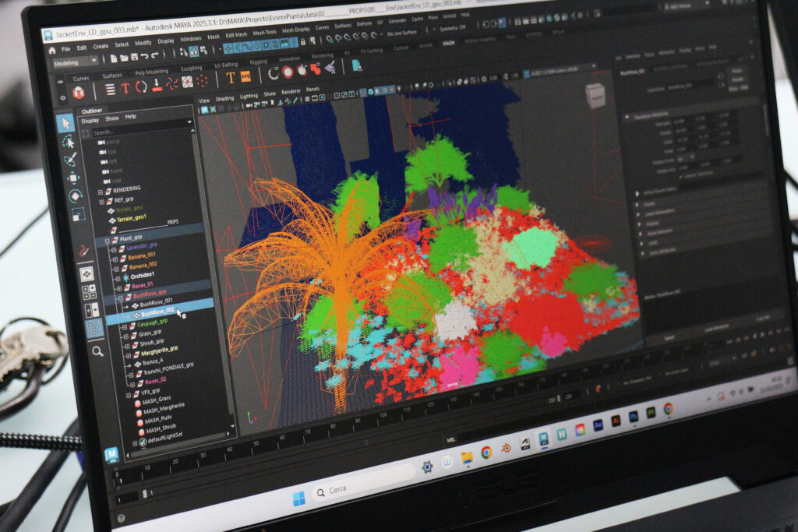Click the Outliner search field

140,132
